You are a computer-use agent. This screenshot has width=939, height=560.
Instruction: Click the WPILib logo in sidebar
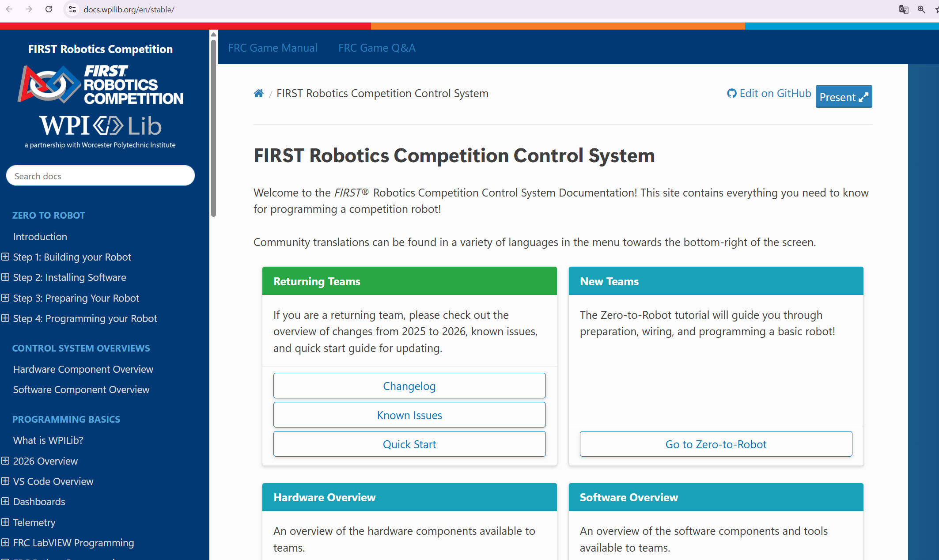coord(100,126)
